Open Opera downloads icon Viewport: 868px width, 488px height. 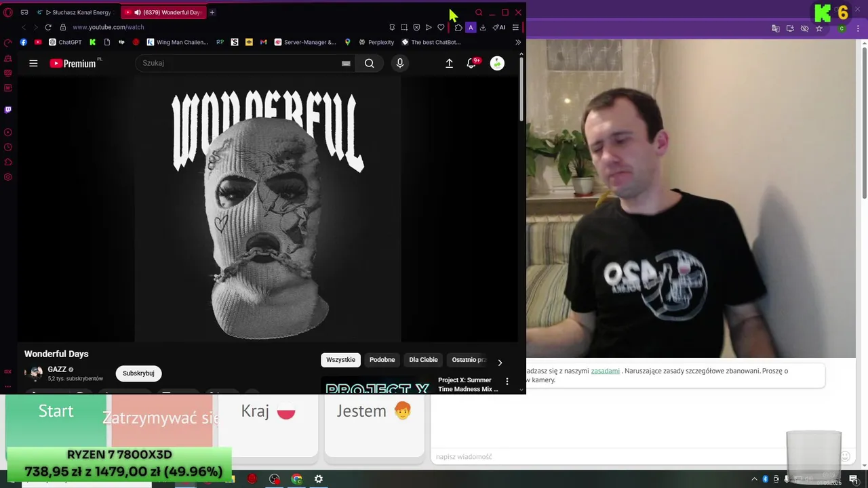483,27
